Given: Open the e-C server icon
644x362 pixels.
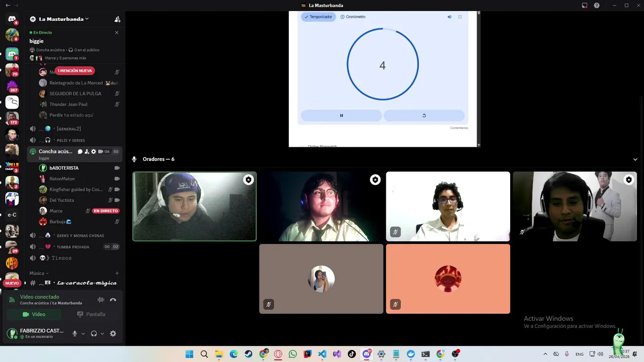Looking at the screenshot, I should [12, 215].
